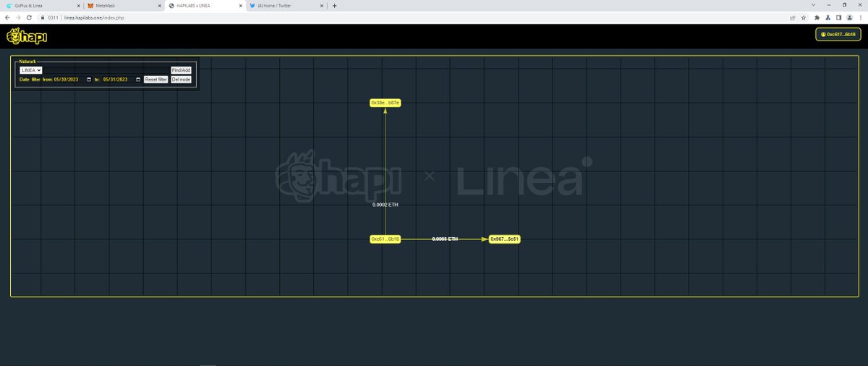Viewport: 868px width, 366px height.
Task: Click the hapi logo in header
Action: [27, 35]
